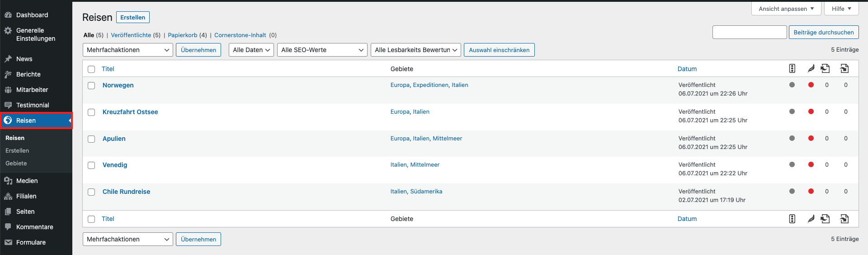Click the red readability dot for Norwegen
This screenshot has width=868, height=255.
[x=811, y=85]
